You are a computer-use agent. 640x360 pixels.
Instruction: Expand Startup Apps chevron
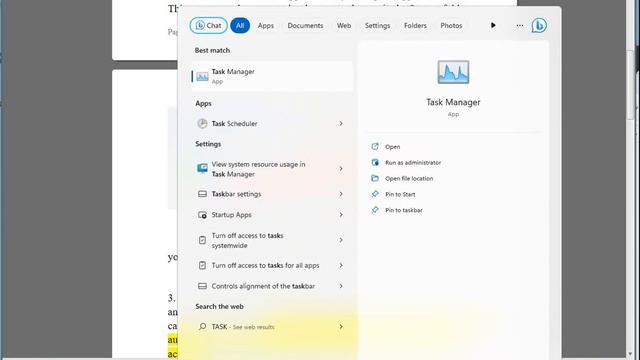[x=341, y=215]
